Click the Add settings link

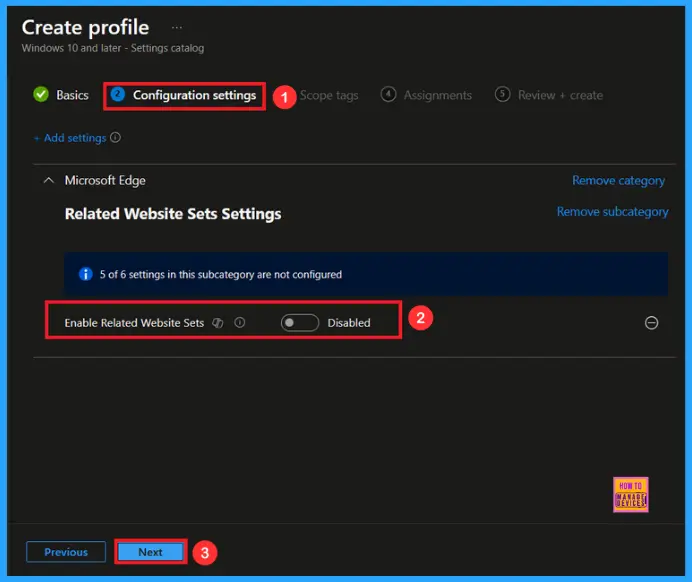click(x=71, y=138)
